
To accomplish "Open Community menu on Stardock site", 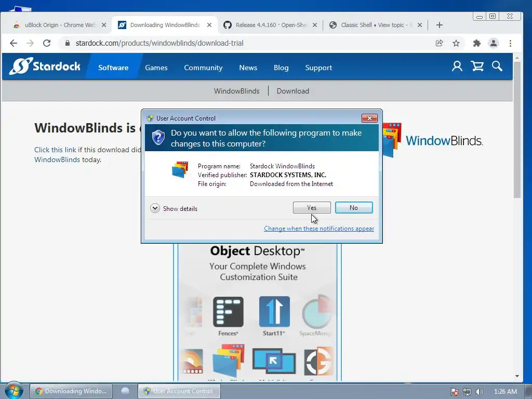I will tap(203, 68).
